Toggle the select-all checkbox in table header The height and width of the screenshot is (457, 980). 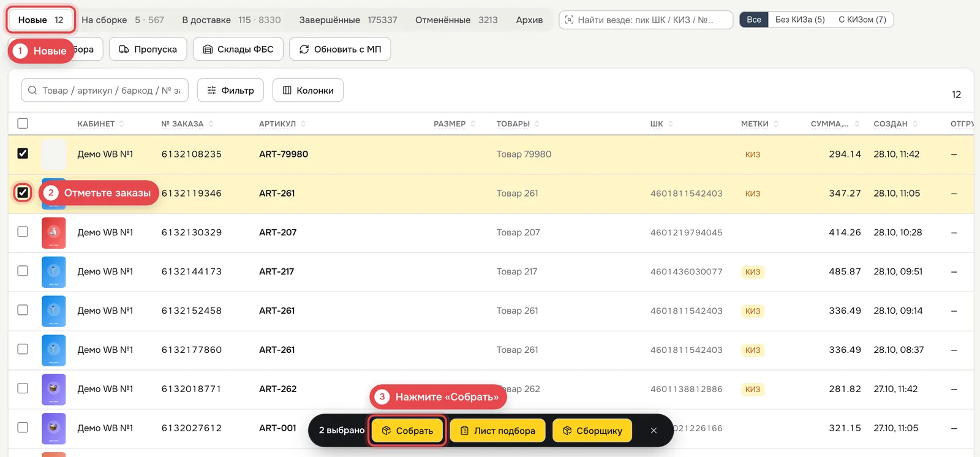coord(23,123)
